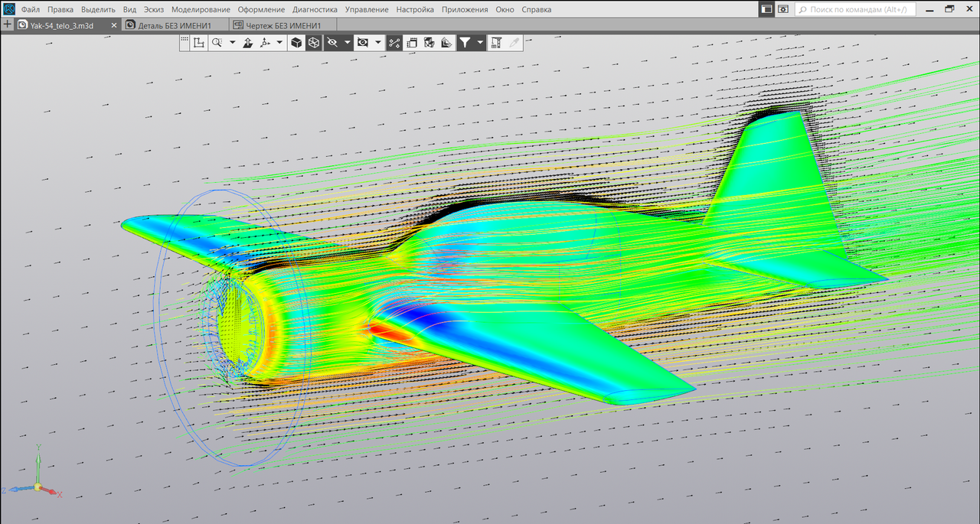Open the Диагностика menu

coord(315,10)
